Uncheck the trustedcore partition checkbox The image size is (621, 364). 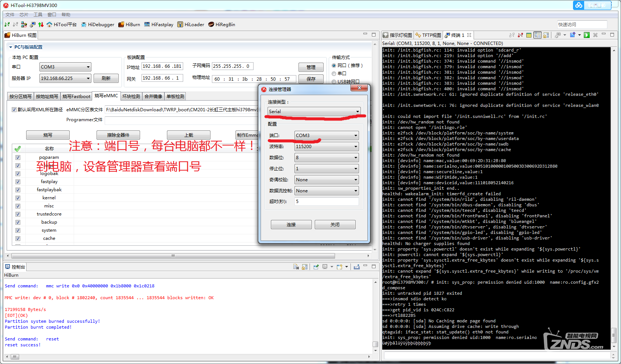pos(18,214)
